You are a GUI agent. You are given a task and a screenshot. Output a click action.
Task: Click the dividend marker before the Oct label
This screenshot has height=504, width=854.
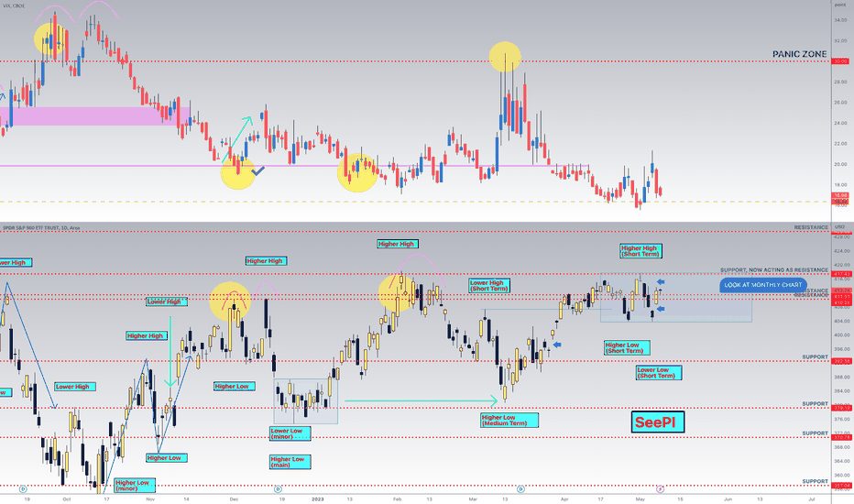23,489
